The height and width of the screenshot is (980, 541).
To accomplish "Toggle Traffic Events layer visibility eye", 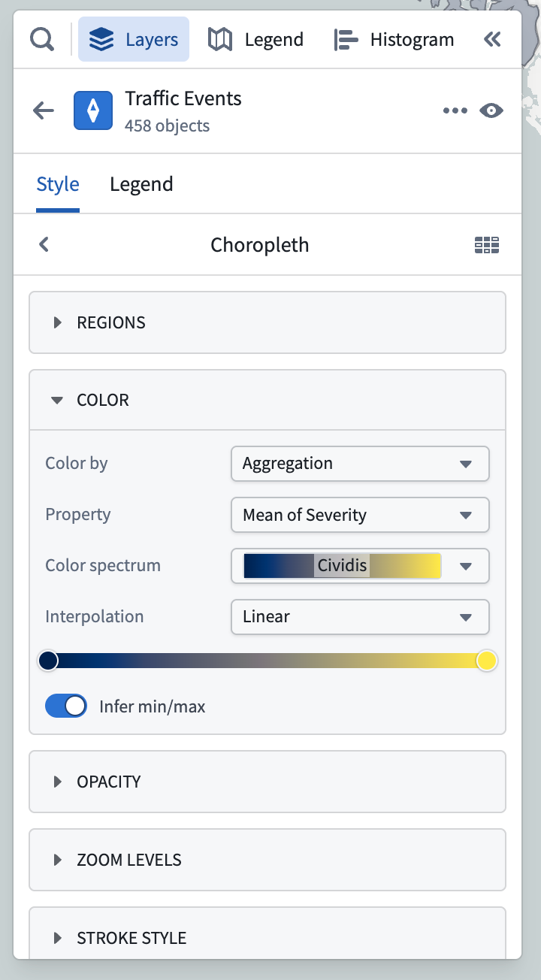I will click(x=491, y=110).
